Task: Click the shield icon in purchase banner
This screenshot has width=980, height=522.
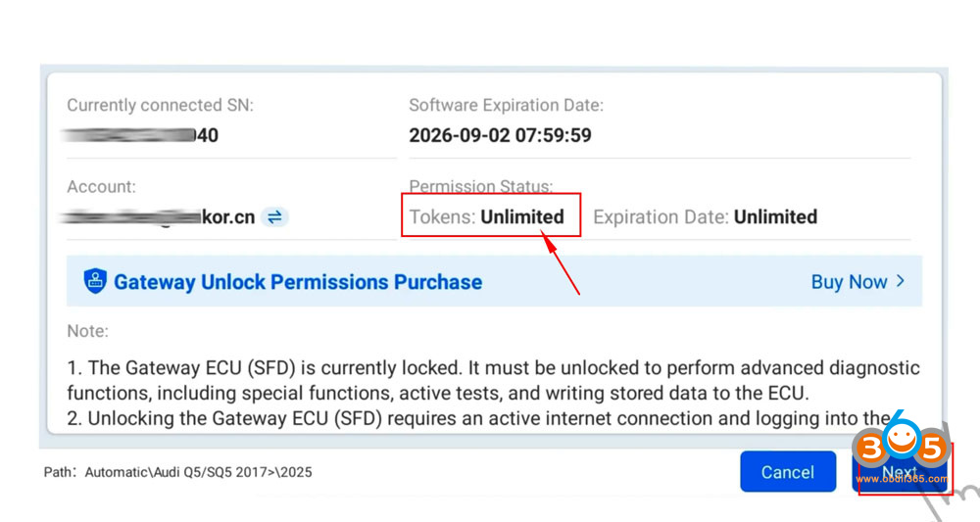Action: click(95, 282)
